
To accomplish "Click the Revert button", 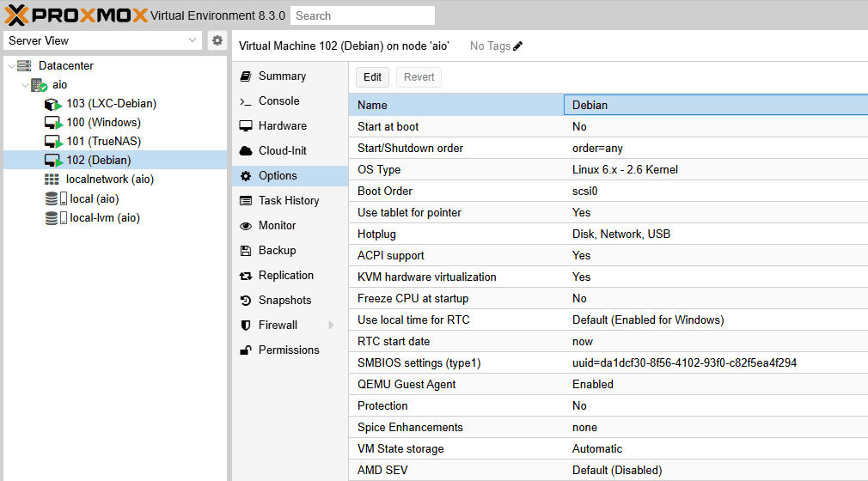I will (x=419, y=77).
